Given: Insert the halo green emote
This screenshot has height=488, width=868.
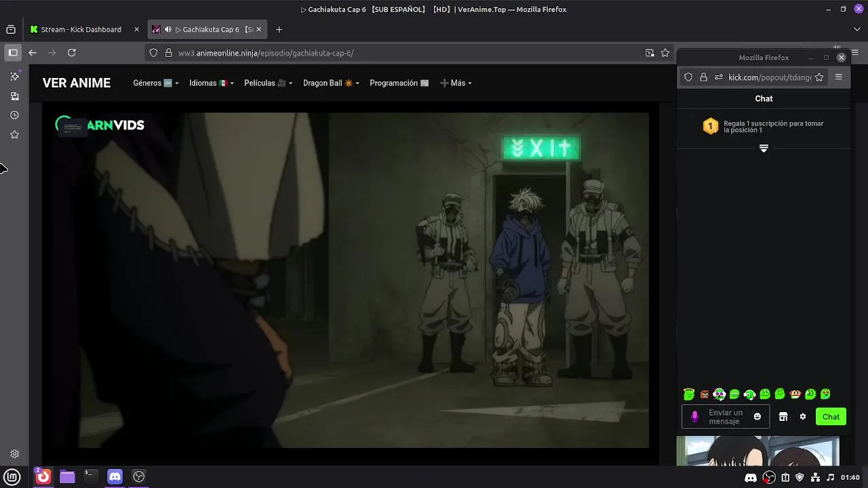Looking at the screenshot, I should tap(689, 394).
